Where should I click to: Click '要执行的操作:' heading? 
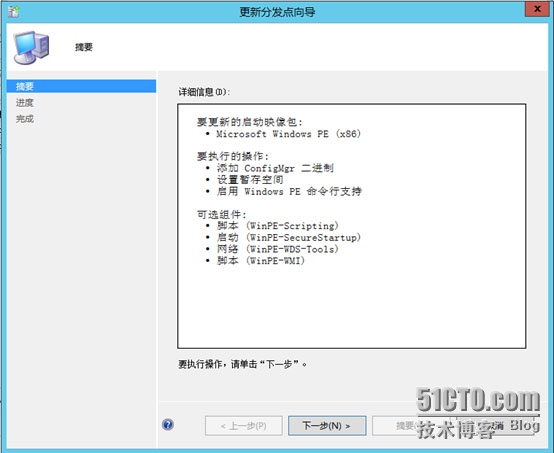click(233, 156)
